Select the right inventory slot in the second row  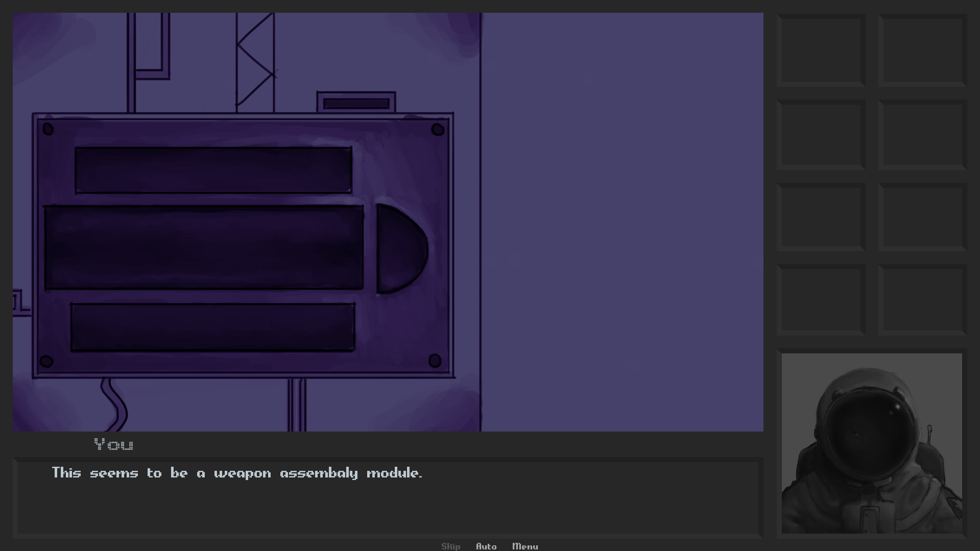(922, 134)
